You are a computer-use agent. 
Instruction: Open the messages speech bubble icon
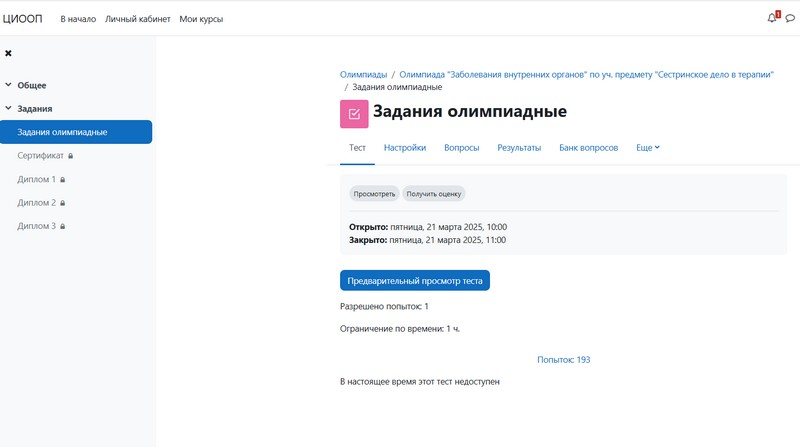pyautogui.click(x=790, y=18)
